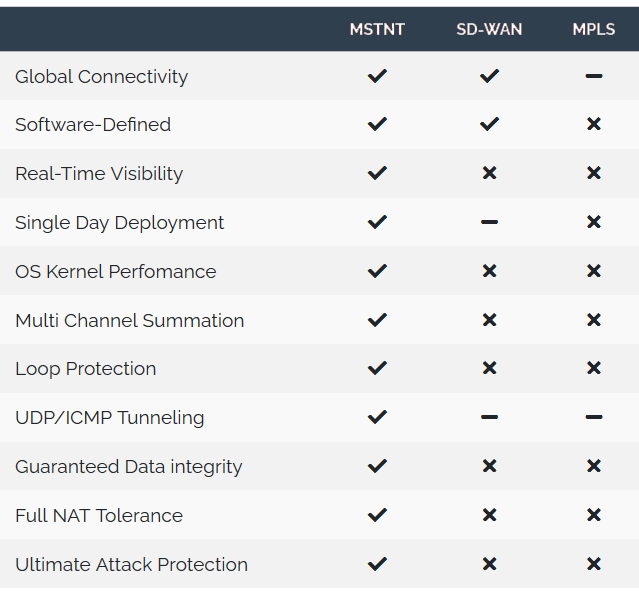The image size is (639, 601).
Task: Click MPLS dash icon for Global Connectivity
Action: tap(594, 76)
